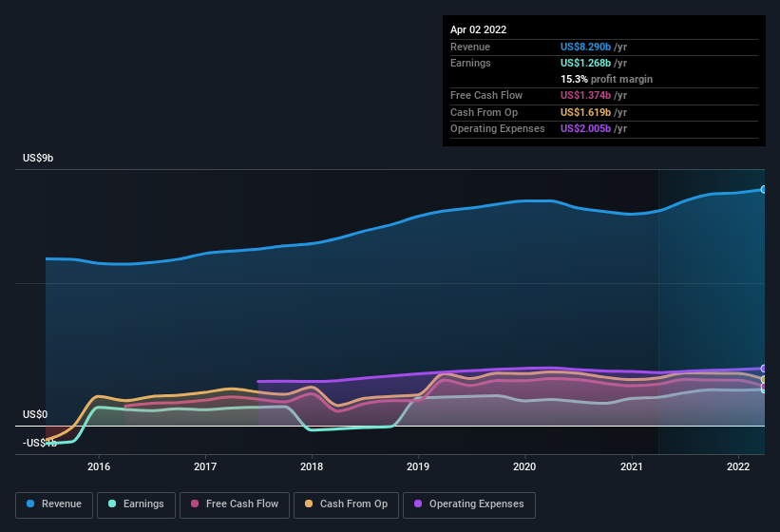Click the US$8.290b revenue value in tooltip
This screenshot has width=780, height=532.
click(x=585, y=47)
